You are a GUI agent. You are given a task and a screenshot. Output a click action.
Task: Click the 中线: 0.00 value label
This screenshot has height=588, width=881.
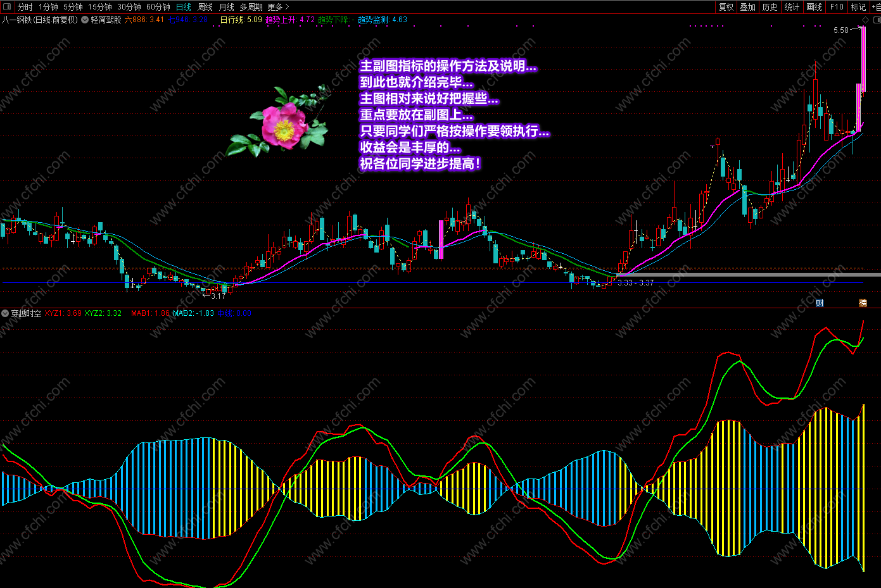click(234, 313)
